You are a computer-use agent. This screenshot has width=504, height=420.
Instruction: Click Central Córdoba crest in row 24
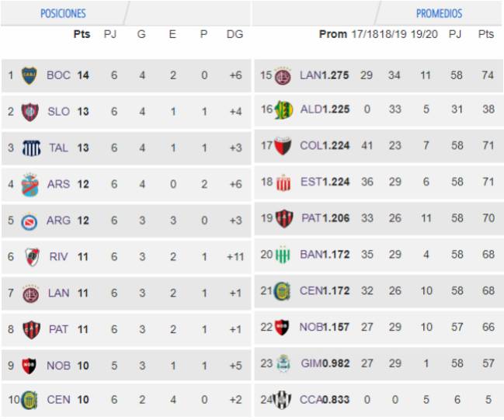click(283, 400)
